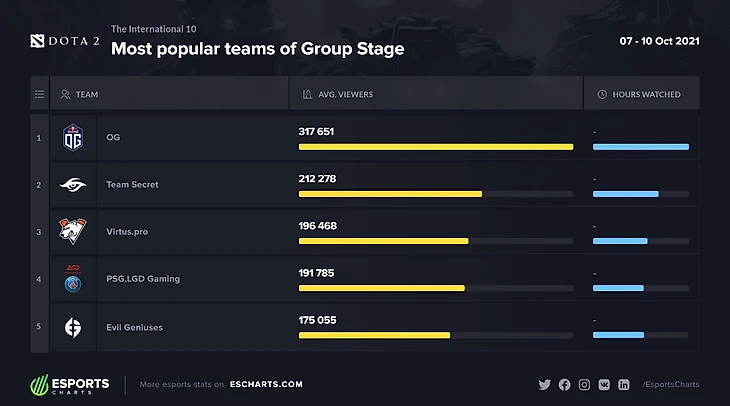Viewport: 730px width, 406px height.
Task: Click the OG team logo
Action: click(x=73, y=137)
